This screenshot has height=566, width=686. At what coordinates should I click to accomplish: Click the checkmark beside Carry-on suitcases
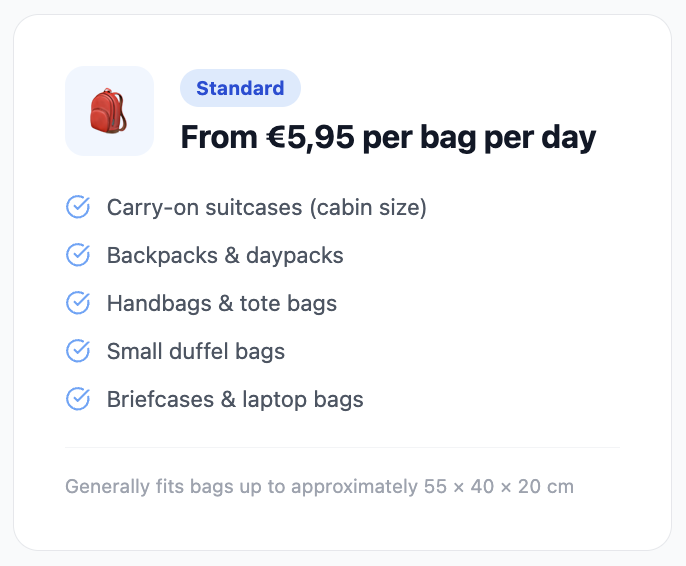78,207
